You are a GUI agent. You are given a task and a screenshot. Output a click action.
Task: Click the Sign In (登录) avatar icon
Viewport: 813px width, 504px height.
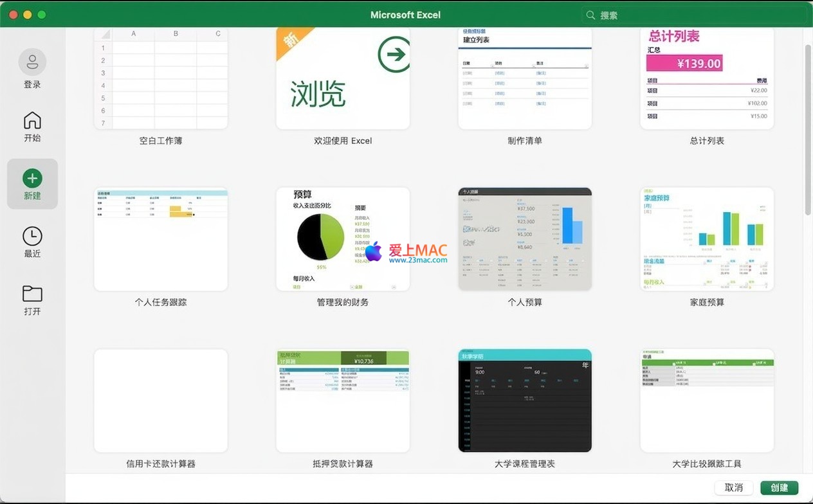click(x=32, y=62)
